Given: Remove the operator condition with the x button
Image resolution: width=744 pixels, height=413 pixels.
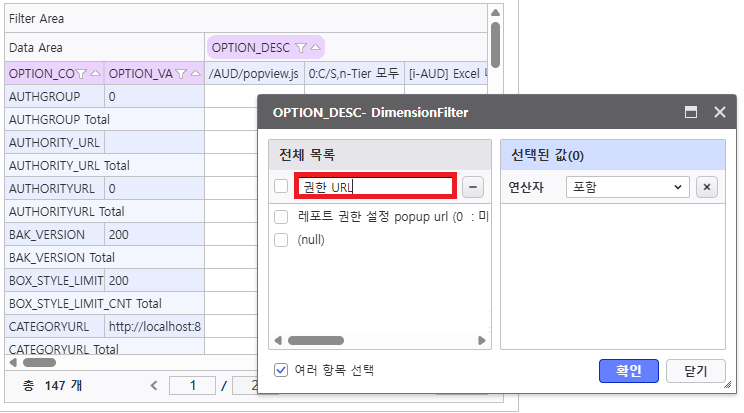Looking at the screenshot, I should pyautogui.click(x=706, y=187).
